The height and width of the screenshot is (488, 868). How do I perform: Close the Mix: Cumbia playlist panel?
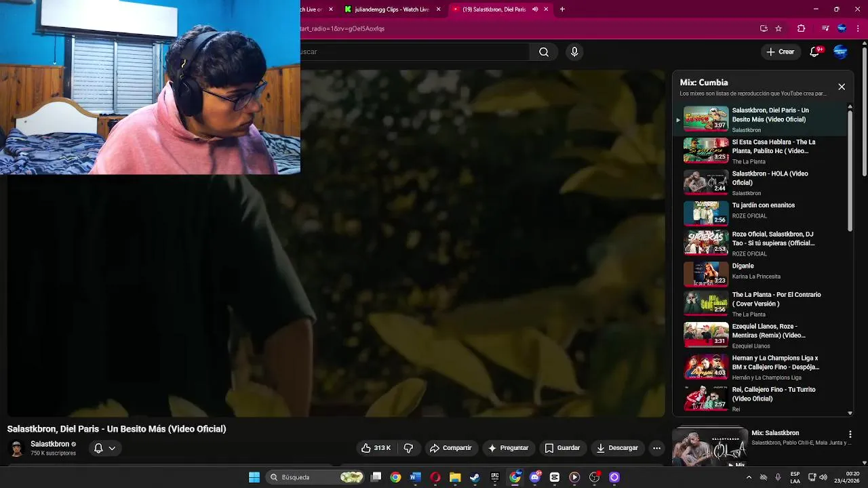click(842, 87)
